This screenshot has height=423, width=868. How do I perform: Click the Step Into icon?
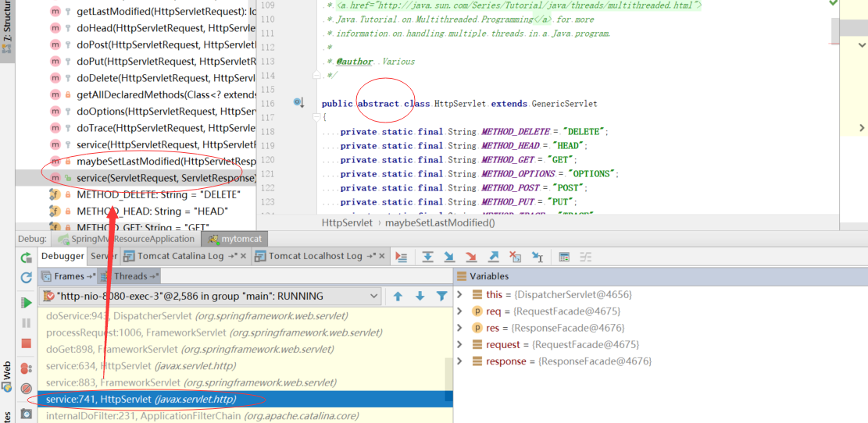coord(449,257)
